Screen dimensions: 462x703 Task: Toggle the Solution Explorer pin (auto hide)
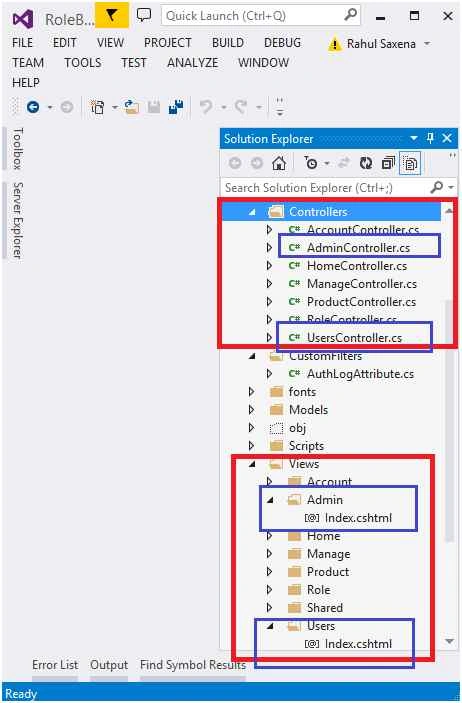(430, 138)
